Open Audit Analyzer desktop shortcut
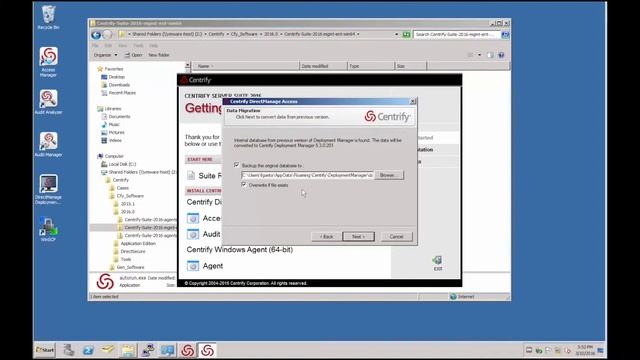The height and width of the screenshot is (360, 640). point(48,102)
